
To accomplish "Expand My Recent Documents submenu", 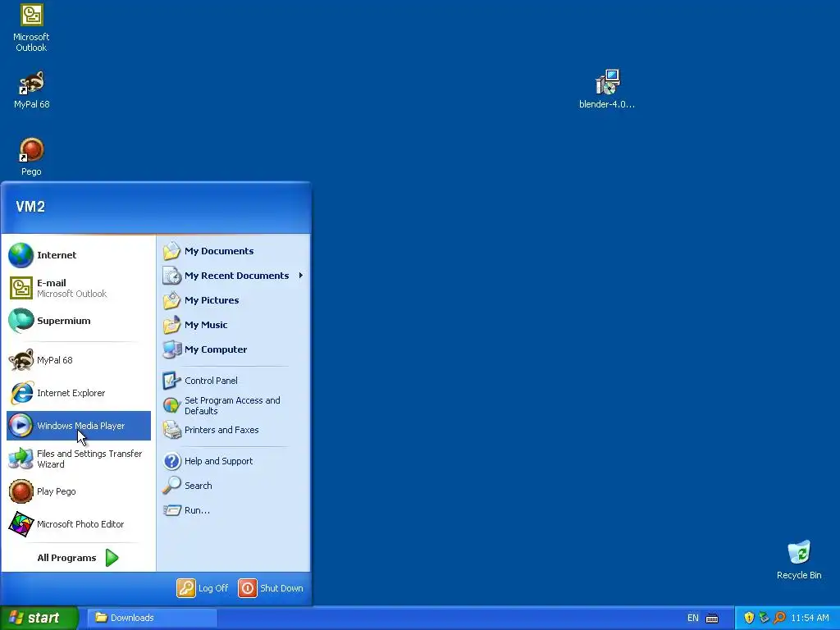I will click(233, 276).
